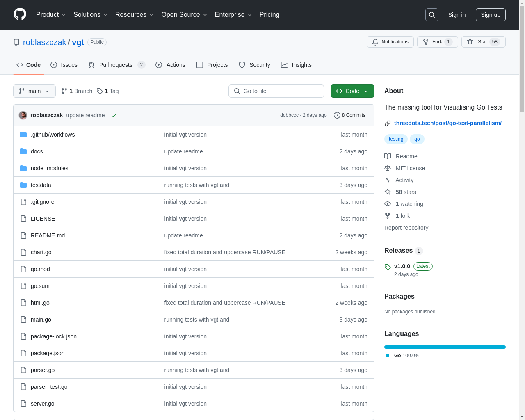Image resolution: width=525 pixels, height=420 pixels.
Task: Click the ddbbccc commit hash
Action: [289, 115]
